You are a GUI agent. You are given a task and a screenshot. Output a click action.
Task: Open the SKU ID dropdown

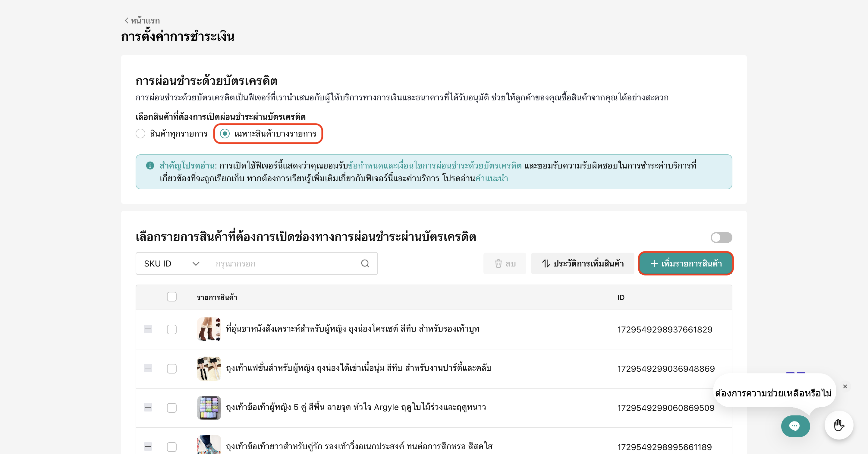[171, 263]
